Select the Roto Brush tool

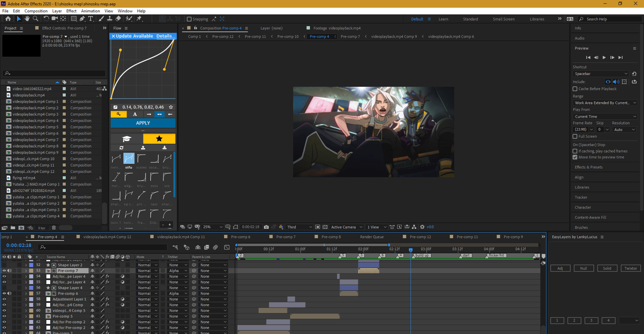[x=128, y=19]
